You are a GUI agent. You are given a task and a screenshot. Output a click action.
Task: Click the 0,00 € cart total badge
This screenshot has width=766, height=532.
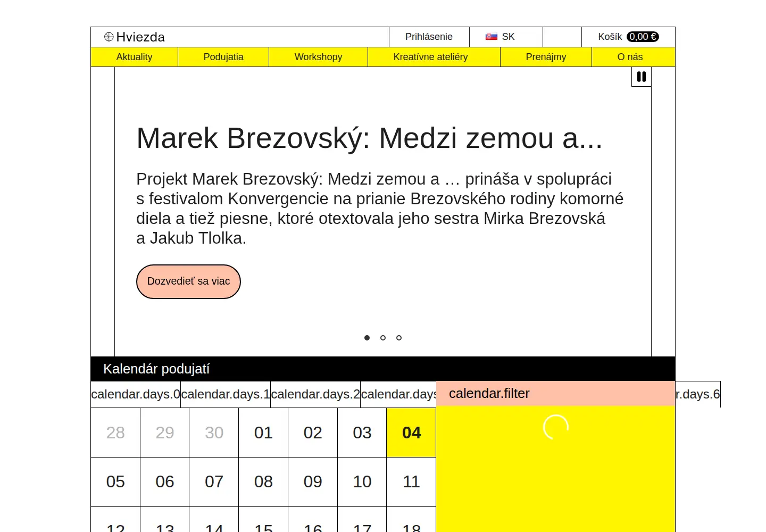point(643,37)
